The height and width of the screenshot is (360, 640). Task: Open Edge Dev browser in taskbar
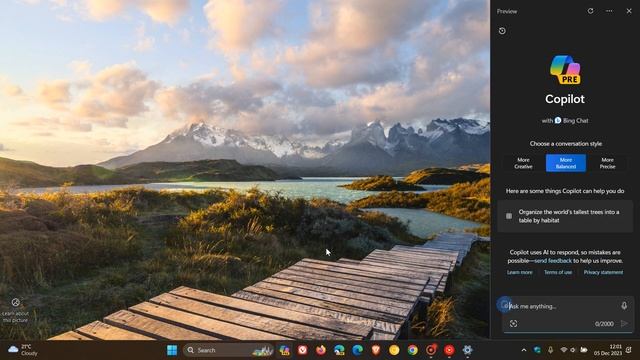pos(339,350)
